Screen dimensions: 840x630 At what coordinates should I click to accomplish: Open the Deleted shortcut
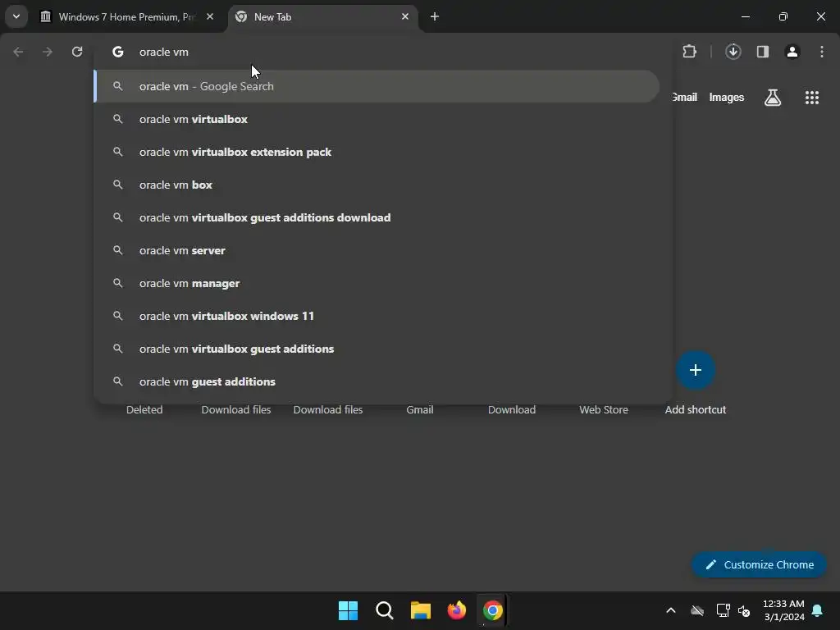144,409
